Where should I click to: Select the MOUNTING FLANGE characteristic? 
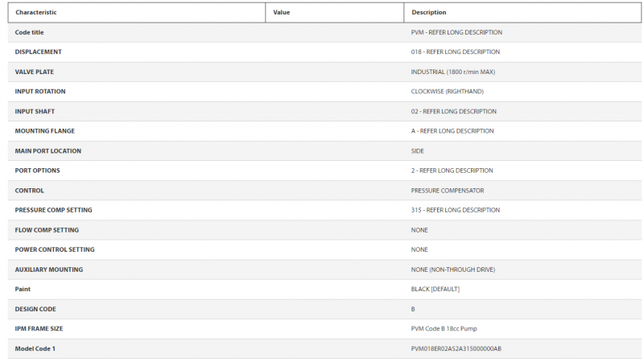click(45, 131)
